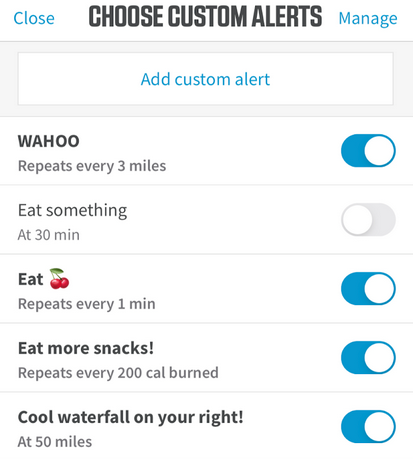
Task: Click the Close link at top left
Action: 34,18
